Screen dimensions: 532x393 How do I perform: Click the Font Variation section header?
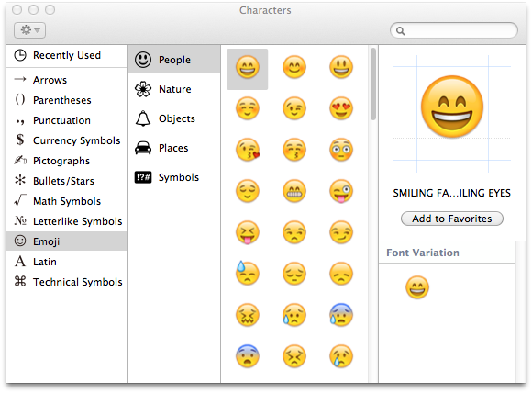(x=423, y=253)
